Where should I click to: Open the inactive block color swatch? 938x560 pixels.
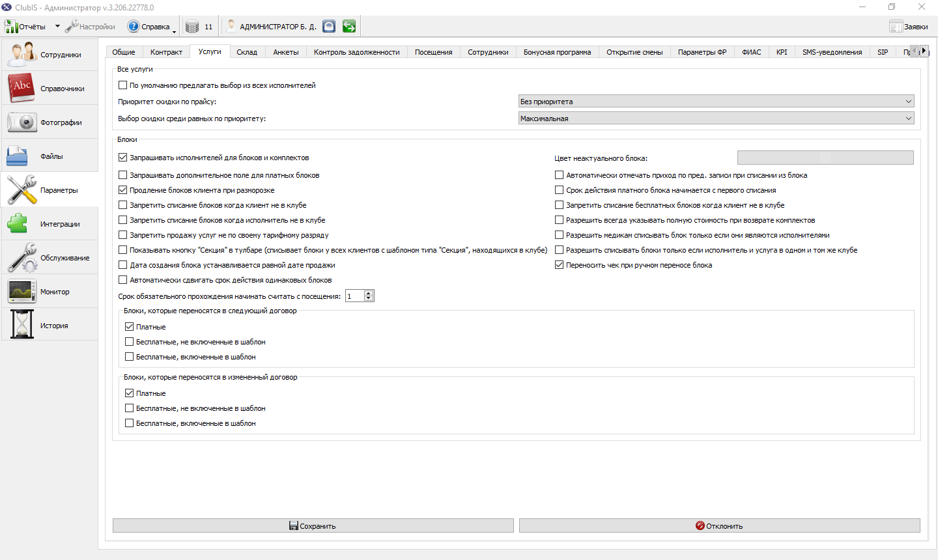click(x=825, y=158)
